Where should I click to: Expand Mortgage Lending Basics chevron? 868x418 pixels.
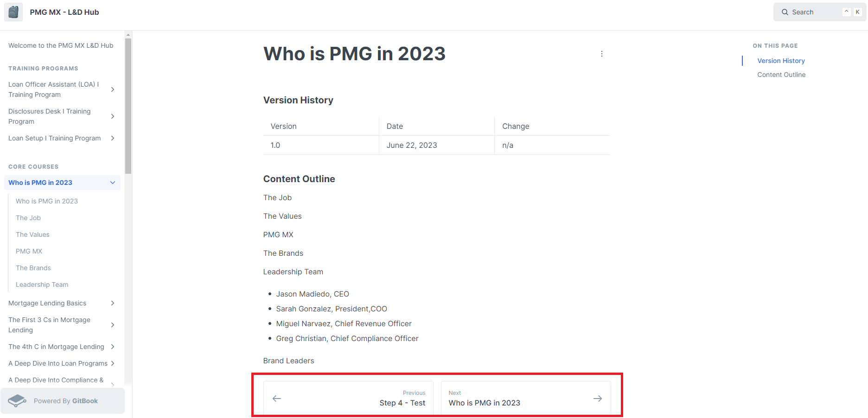(113, 303)
